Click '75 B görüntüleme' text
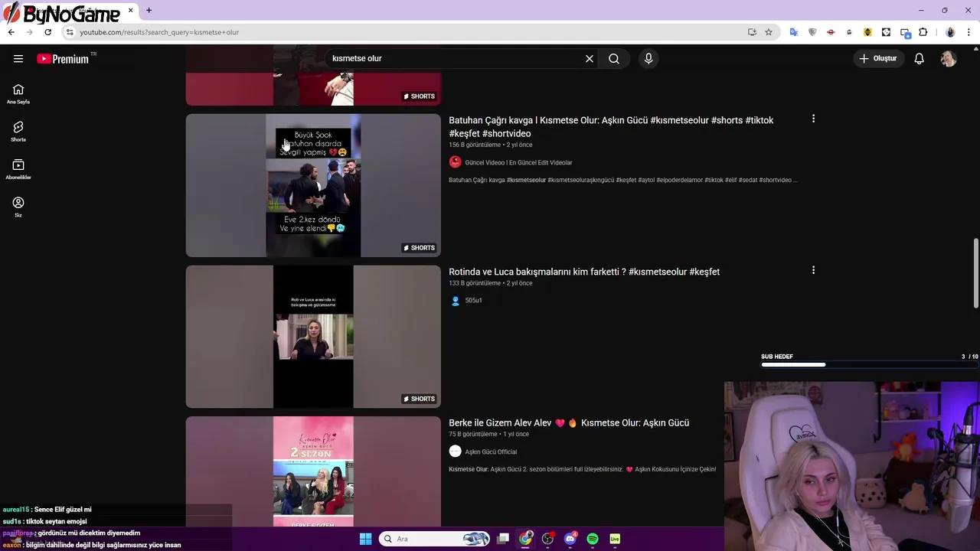980x551 pixels. click(x=473, y=435)
